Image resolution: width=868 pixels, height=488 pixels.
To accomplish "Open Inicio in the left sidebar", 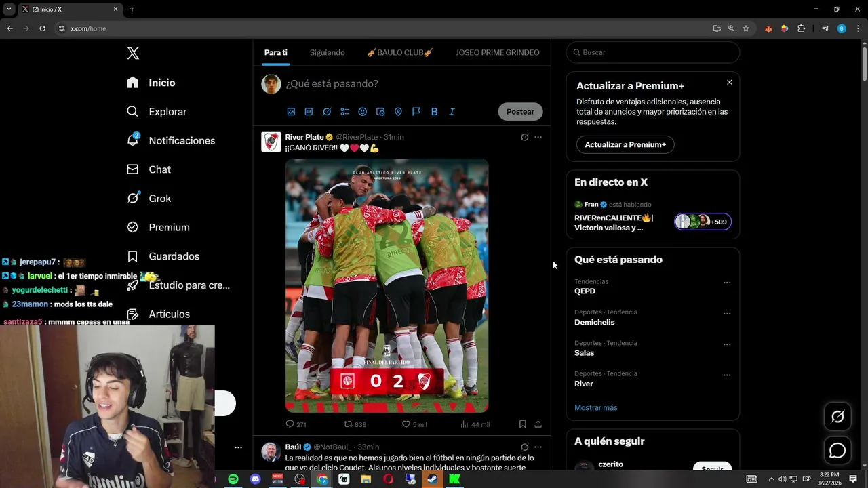I will [151, 83].
